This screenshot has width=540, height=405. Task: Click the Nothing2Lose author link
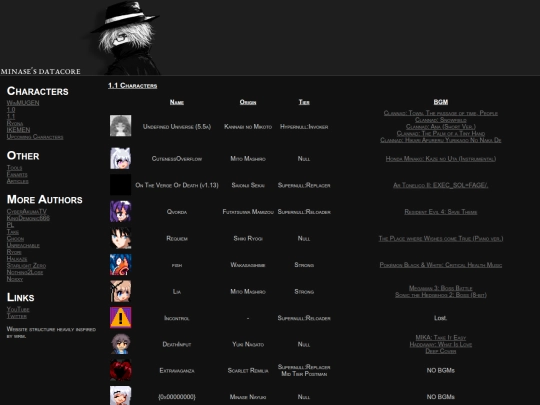[25, 272]
